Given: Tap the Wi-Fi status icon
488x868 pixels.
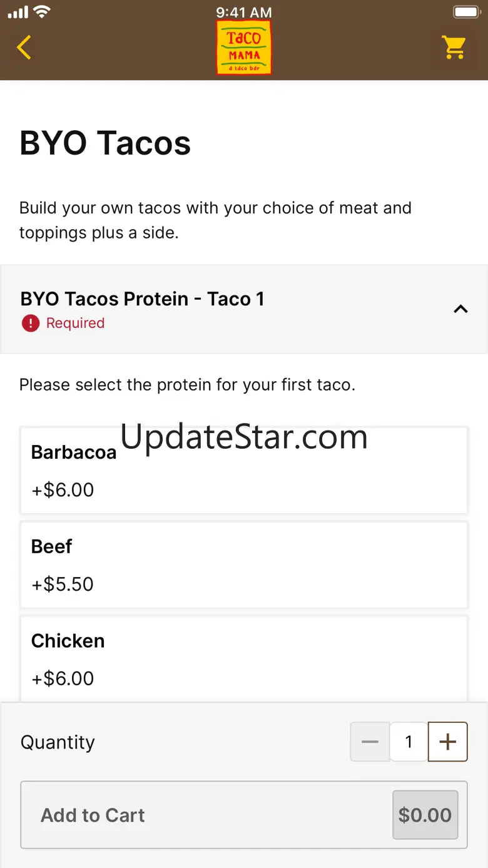Looking at the screenshot, I should tap(42, 12).
